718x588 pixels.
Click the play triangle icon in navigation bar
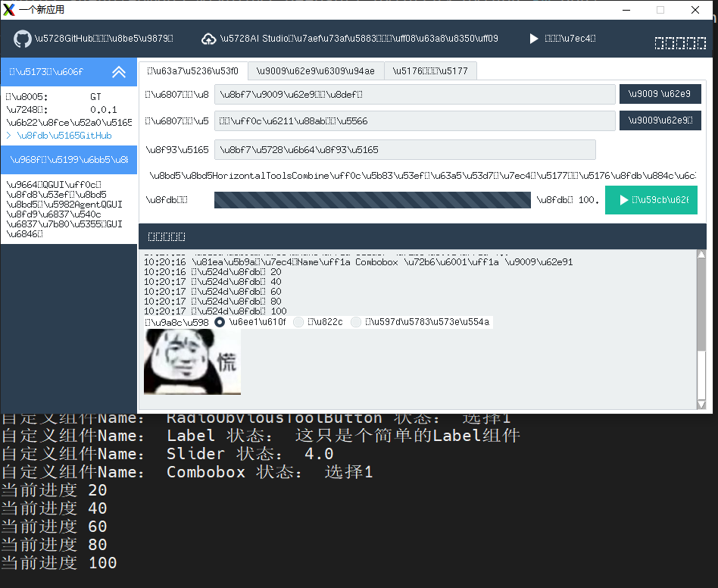533,39
